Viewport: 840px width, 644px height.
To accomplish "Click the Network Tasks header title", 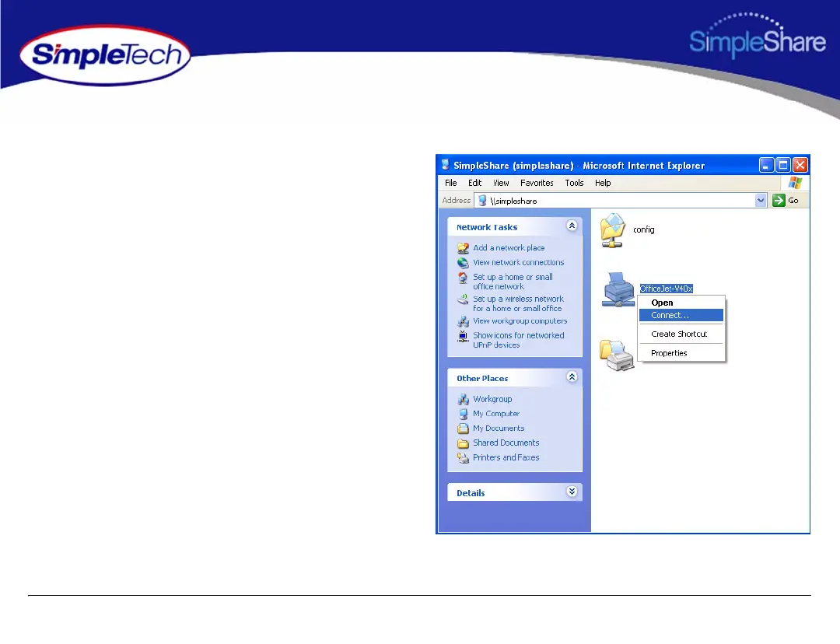I will [486, 227].
